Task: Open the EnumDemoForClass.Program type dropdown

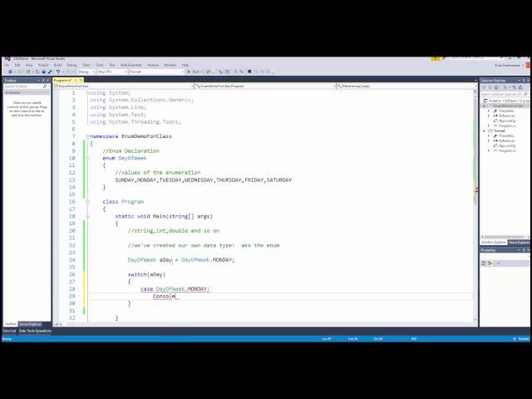Action: coord(265,86)
